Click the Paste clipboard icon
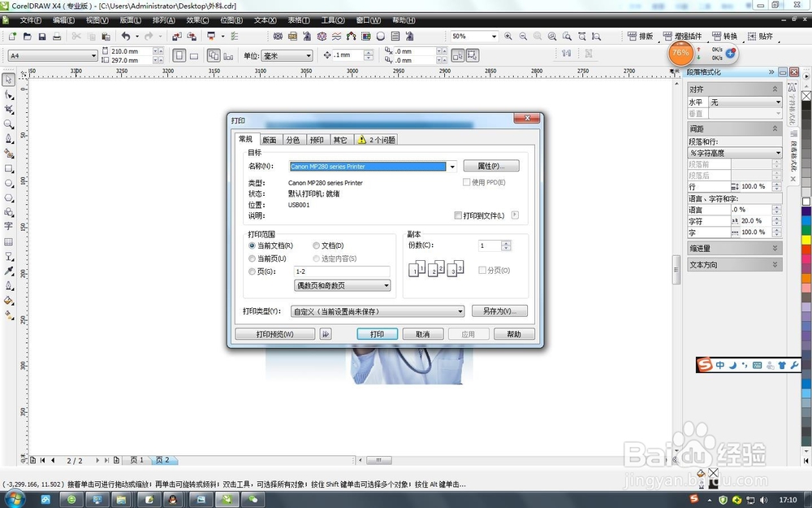812x508 pixels. [x=106, y=37]
